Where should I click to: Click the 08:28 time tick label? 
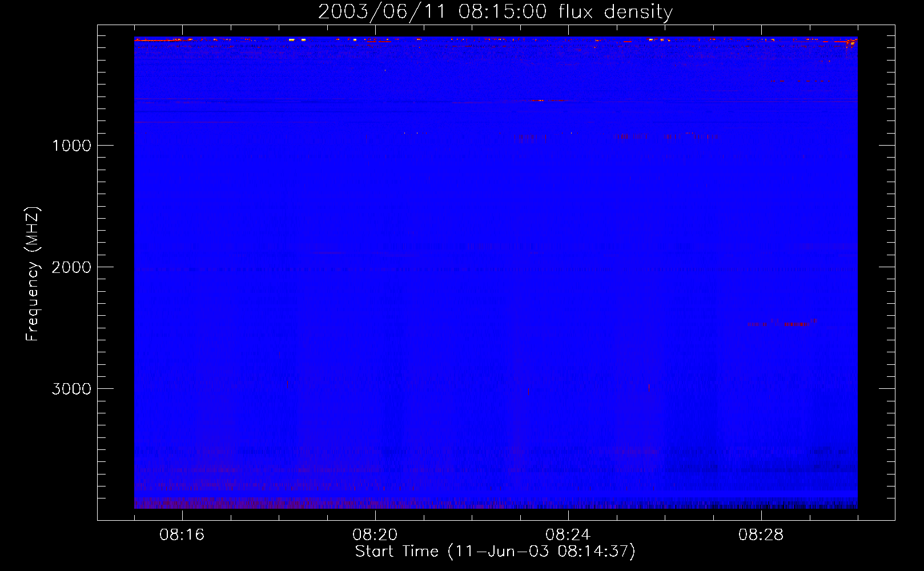(x=761, y=535)
